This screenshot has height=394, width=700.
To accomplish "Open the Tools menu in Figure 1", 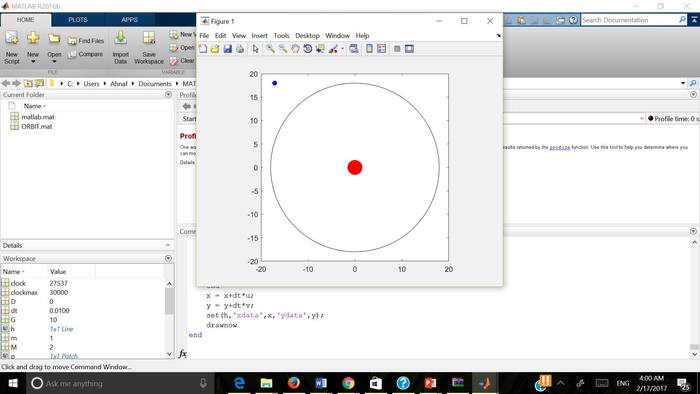I will click(x=281, y=36).
